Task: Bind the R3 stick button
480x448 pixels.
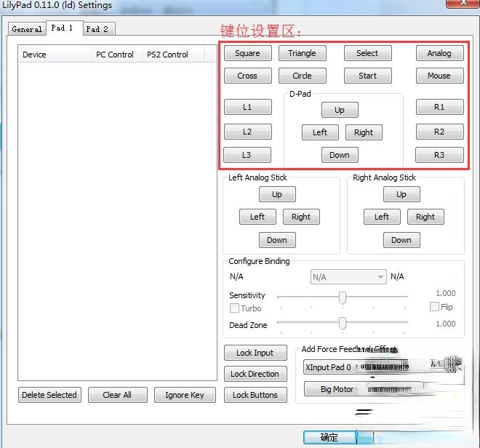Action: [439, 155]
